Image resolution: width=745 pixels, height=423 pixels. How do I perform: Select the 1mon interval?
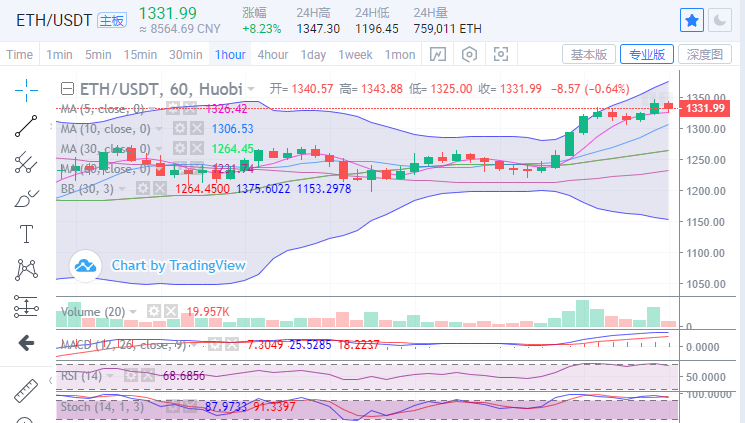[400, 55]
